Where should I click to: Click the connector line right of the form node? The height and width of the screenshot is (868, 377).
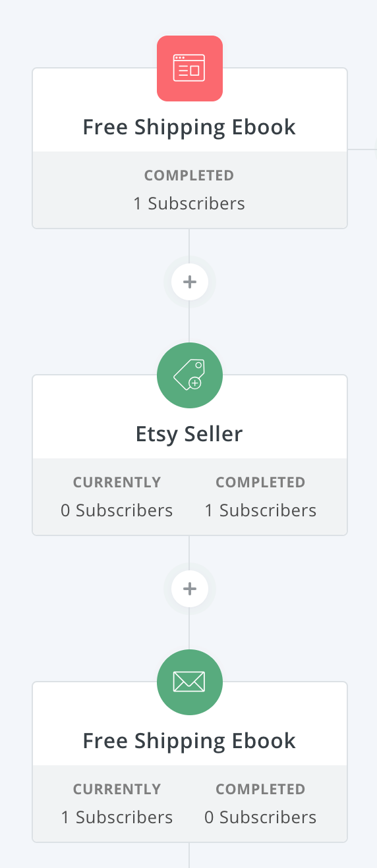tap(362, 149)
